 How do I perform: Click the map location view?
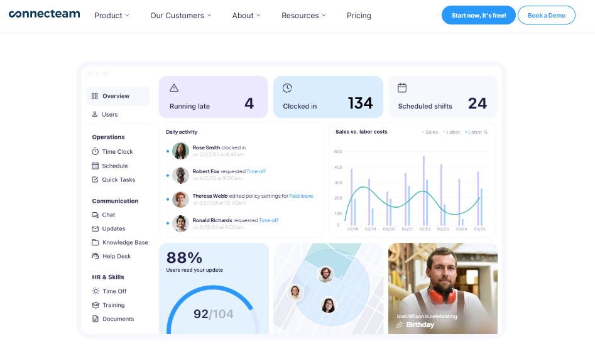click(328, 289)
